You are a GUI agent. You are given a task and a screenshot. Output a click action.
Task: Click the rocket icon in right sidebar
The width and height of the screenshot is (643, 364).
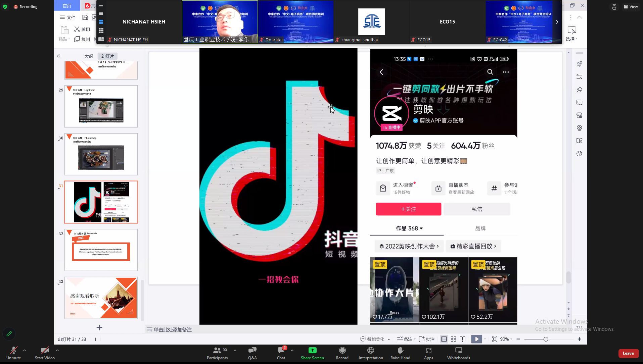pyautogui.click(x=579, y=64)
